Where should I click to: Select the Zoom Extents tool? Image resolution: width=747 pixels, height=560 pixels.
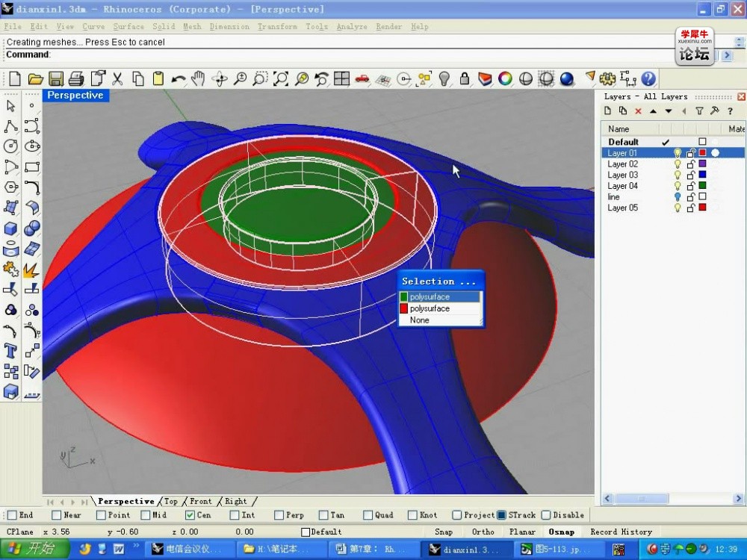pos(281,78)
